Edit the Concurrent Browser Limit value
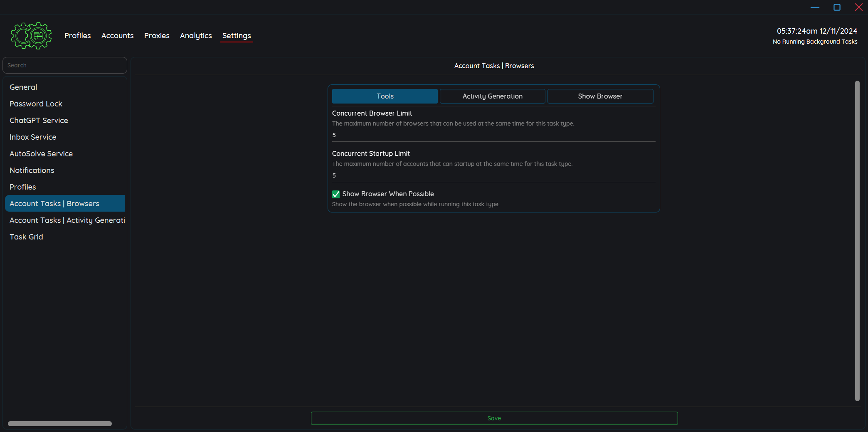 [x=493, y=135]
